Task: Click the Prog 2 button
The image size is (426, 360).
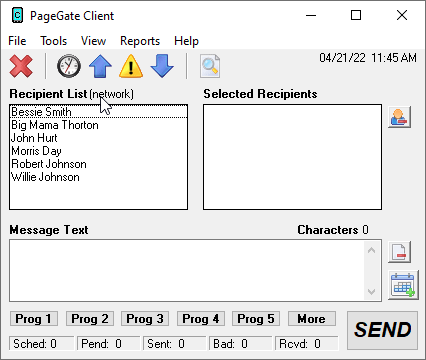Action: coord(90,319)
